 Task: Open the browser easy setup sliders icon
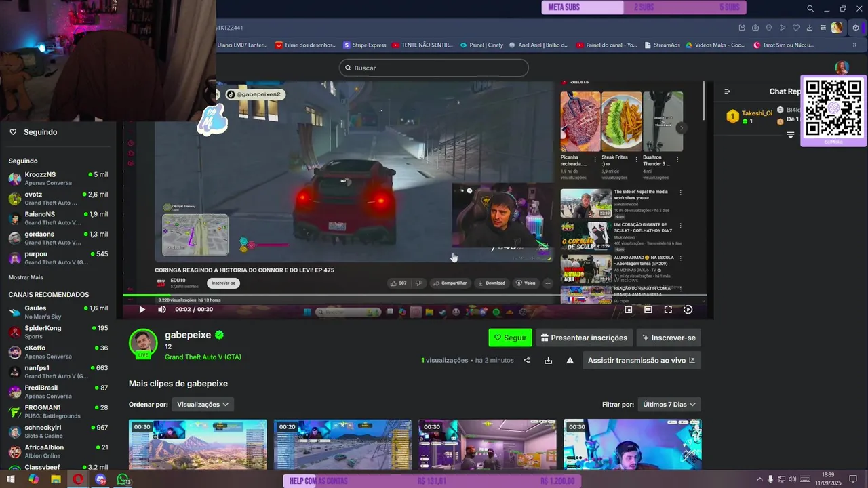pyautogui.click(x=823, y=28)
